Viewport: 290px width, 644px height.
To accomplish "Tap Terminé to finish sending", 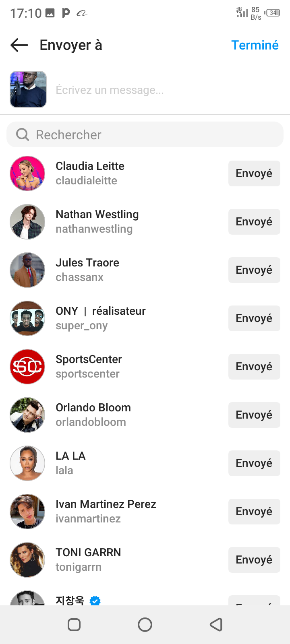I will pos(255,45).
